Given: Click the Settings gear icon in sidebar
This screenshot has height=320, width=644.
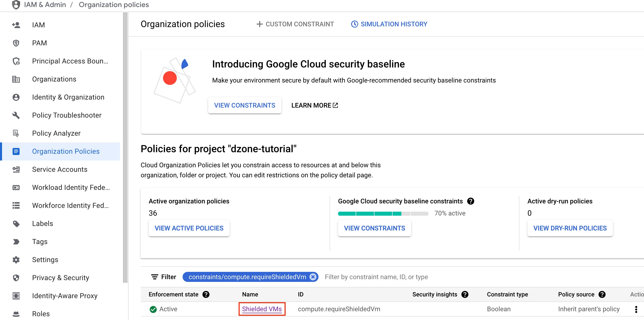Looking at the screenshot, I should coord(16,260).
